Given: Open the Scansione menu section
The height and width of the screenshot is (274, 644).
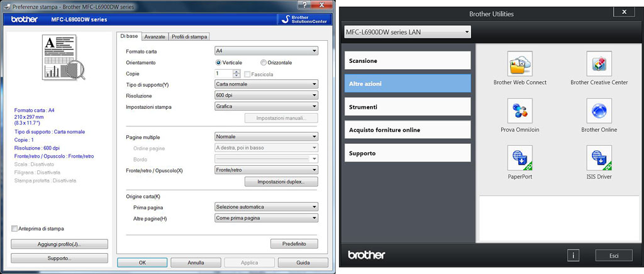Looking at the screenshot, I should click(408, 60).
